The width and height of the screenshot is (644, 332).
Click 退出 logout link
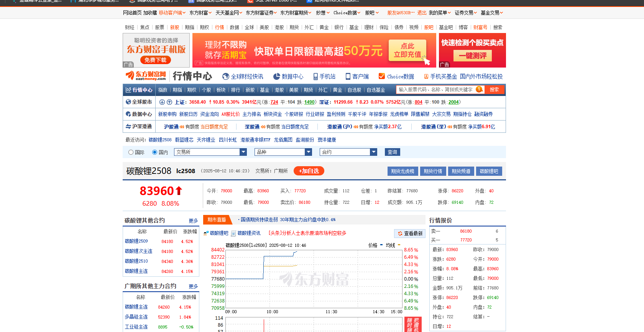(422, 13)
